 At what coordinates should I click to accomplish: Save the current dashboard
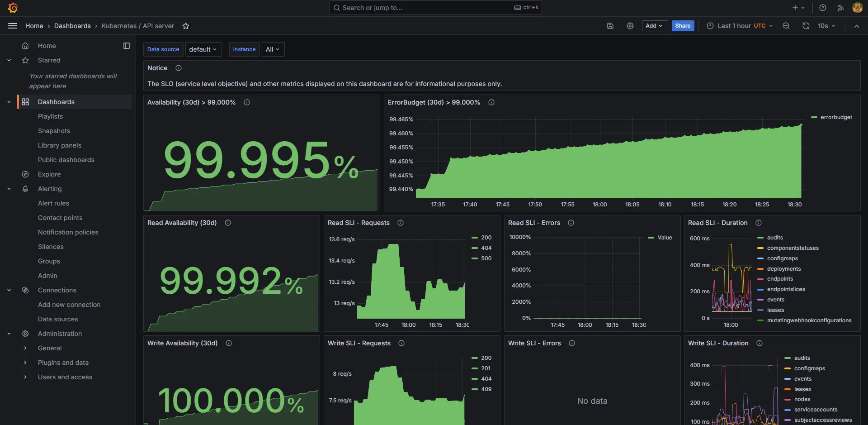pos(610,26)
